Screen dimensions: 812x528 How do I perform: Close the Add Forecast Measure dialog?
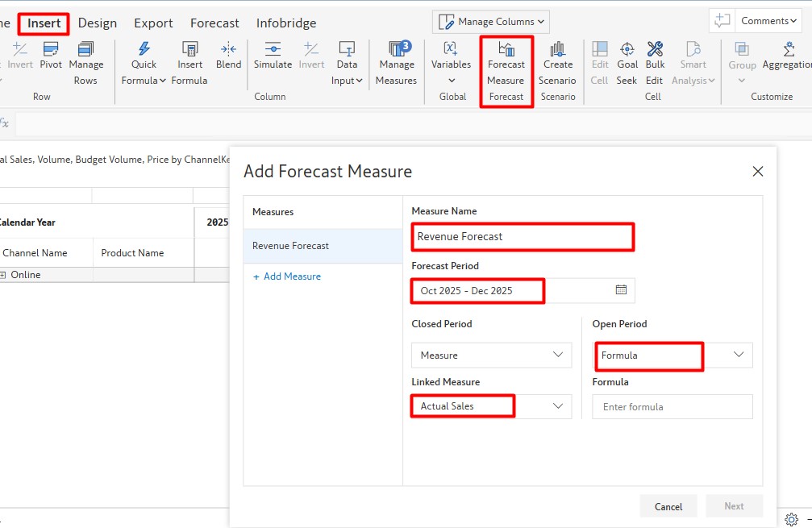coord(757,171)
